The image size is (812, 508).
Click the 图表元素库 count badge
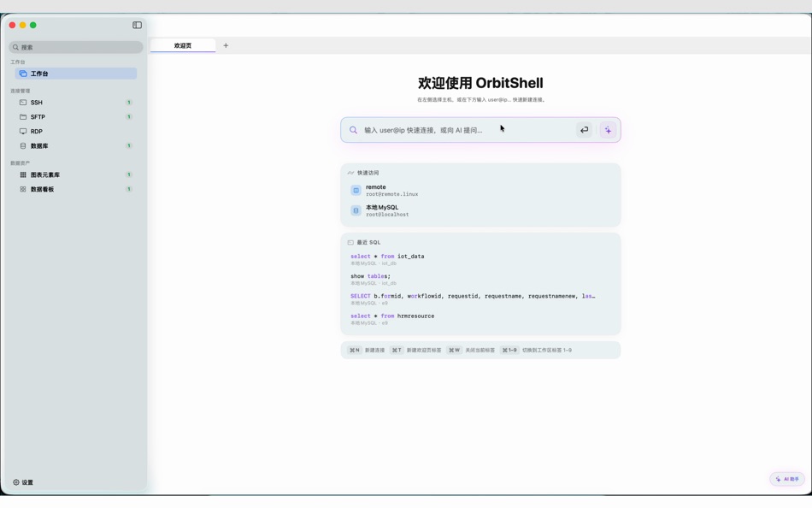pyautogui.click(x=128, y=175)
